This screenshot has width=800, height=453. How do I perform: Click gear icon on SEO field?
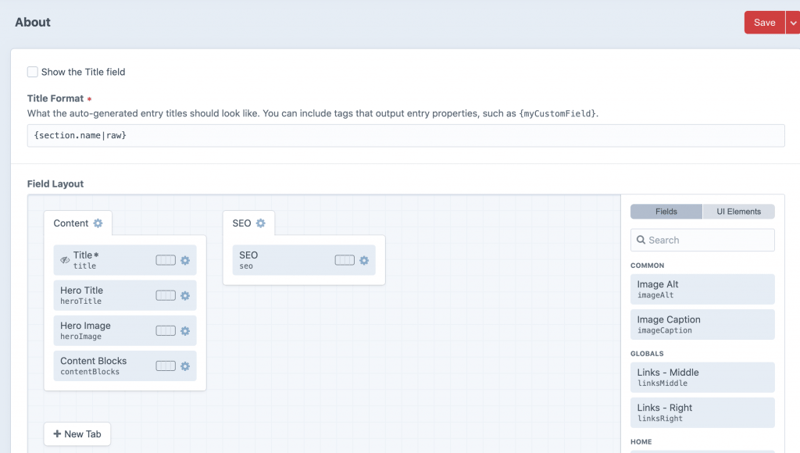pyautogui.click(x=364, y=260)
